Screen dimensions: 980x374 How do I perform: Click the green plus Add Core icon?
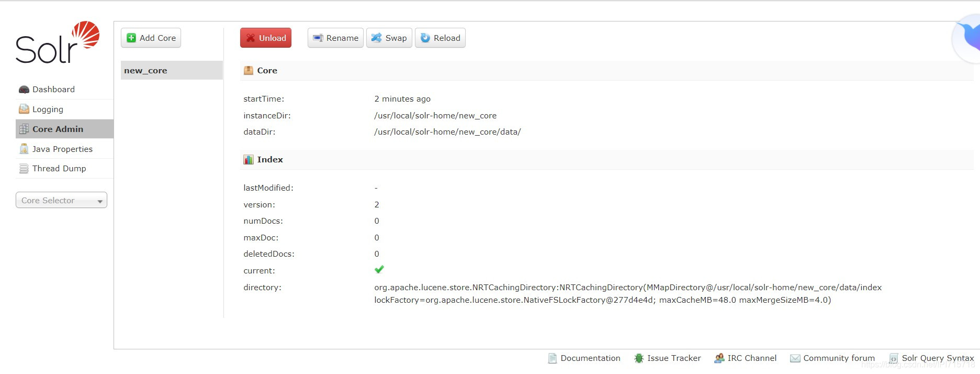131,38
